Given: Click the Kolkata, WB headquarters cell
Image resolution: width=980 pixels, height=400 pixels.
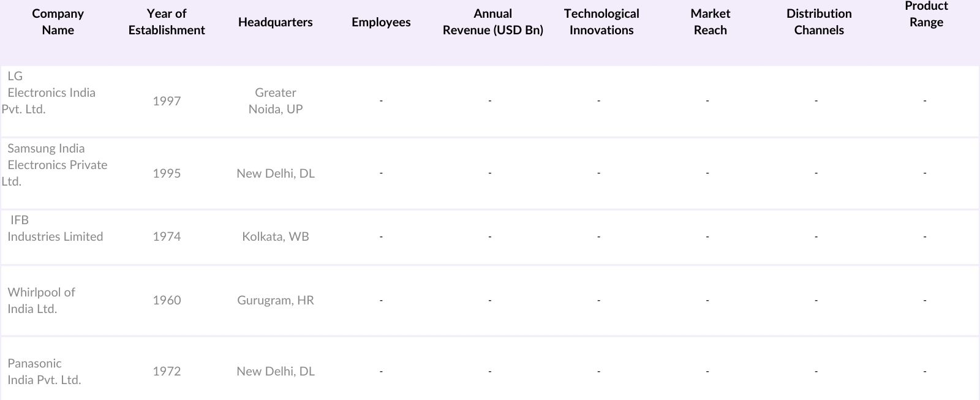Looking at the screenshot, I should click(276, 236).
